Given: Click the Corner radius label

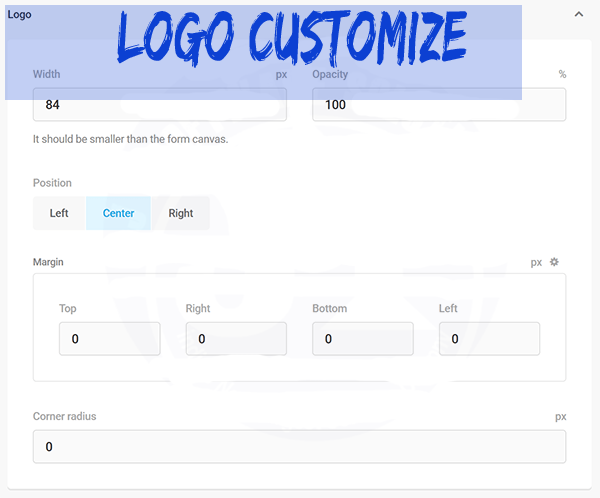Looking at the screenshot, I should tap(65, 416).
